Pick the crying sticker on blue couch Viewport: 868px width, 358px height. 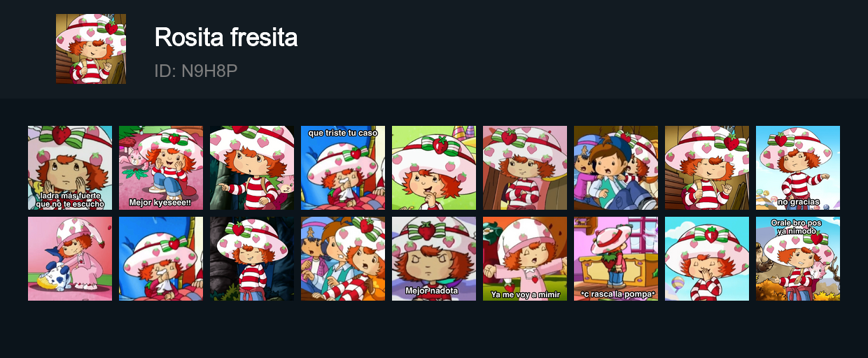click(x=161, y=259)
